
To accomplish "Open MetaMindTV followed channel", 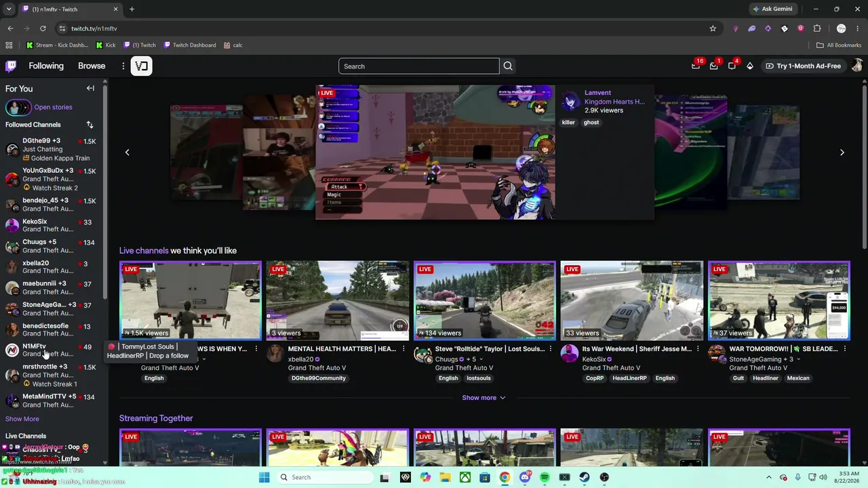I will coord(53,400).
